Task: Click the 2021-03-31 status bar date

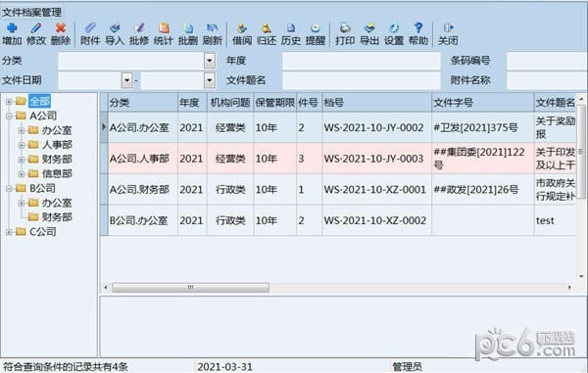Action: click(224, 367)
